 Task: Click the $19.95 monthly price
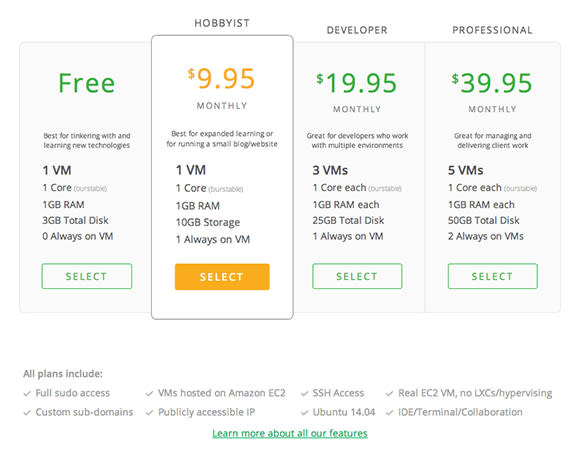pyautogui.click(x=357, y=83)
